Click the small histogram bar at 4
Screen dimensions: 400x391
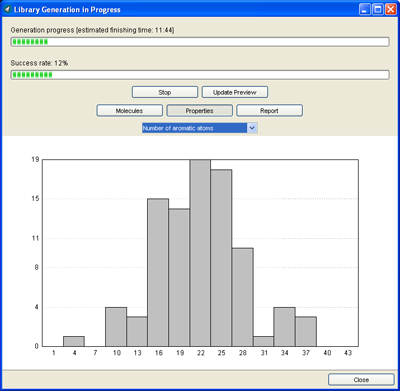click(x=74, y=341)
